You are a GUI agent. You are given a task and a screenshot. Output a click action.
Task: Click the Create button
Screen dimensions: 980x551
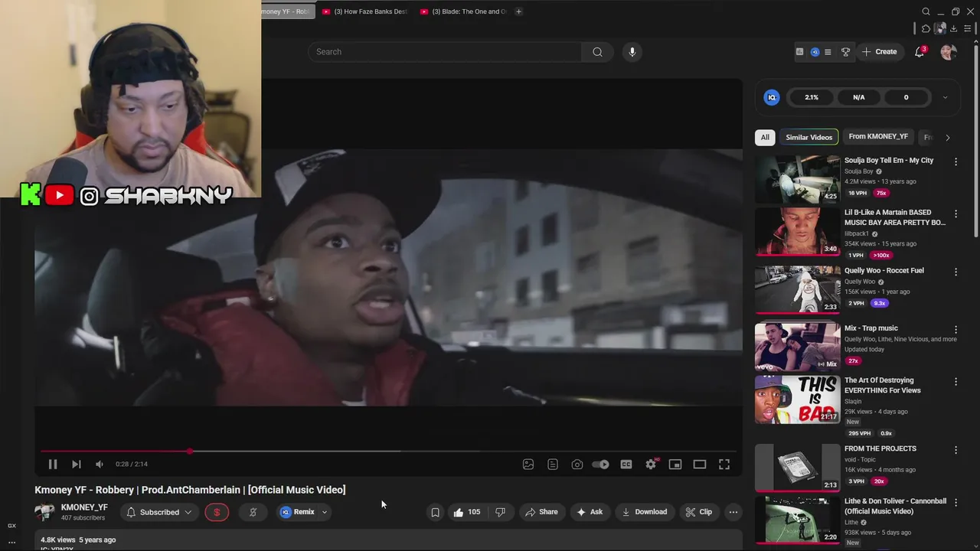[879, 52]
